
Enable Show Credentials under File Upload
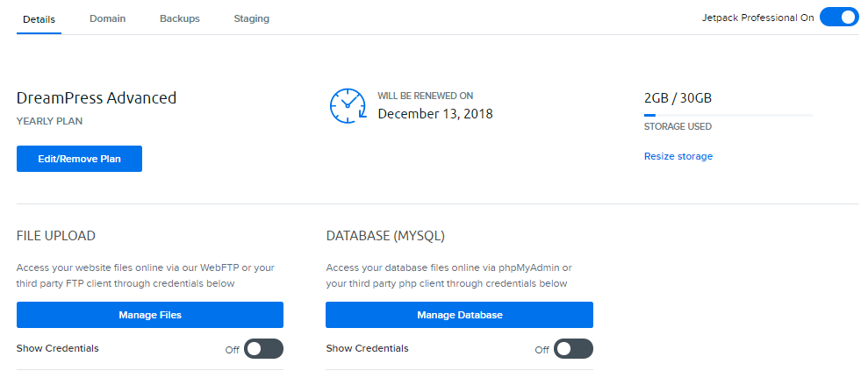tap(263, 349)
